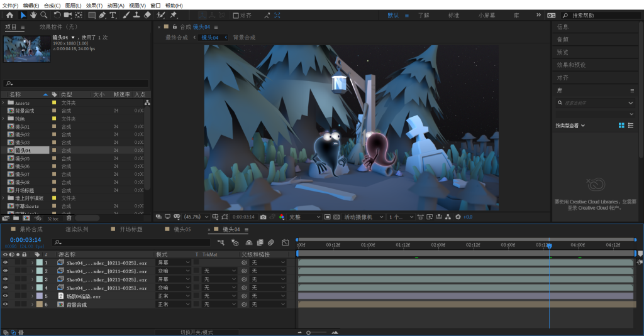Select the Rectangle shape tool

(92, 15)
